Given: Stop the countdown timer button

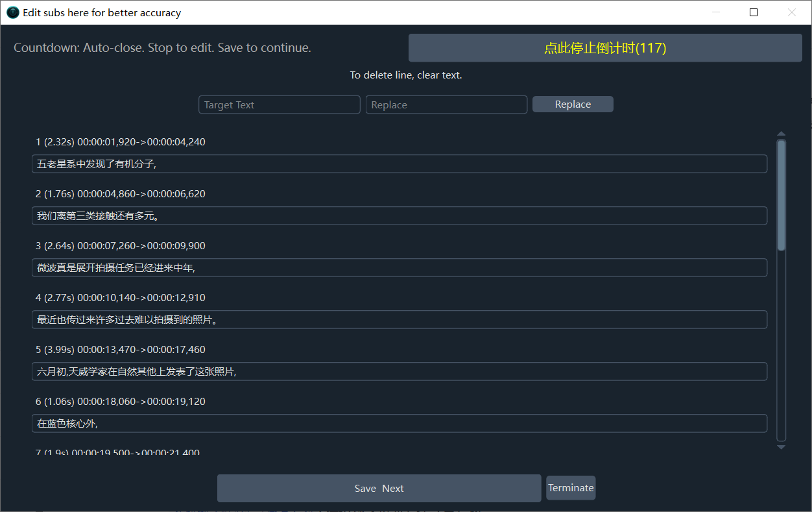Looking at the screenshot, I should pyautogui.click(x=604, y=48).
